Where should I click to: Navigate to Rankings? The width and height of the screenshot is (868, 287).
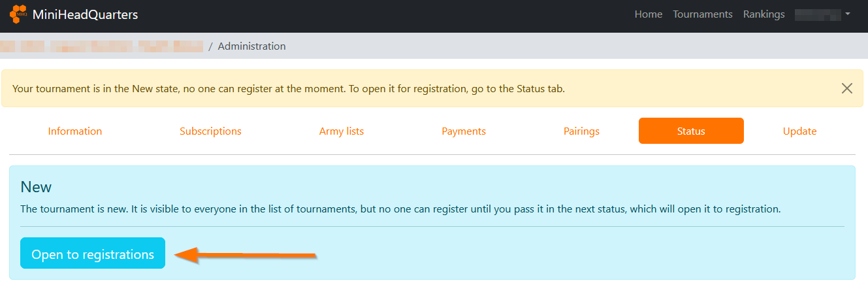pyautogui.click(x=764, y=14)
